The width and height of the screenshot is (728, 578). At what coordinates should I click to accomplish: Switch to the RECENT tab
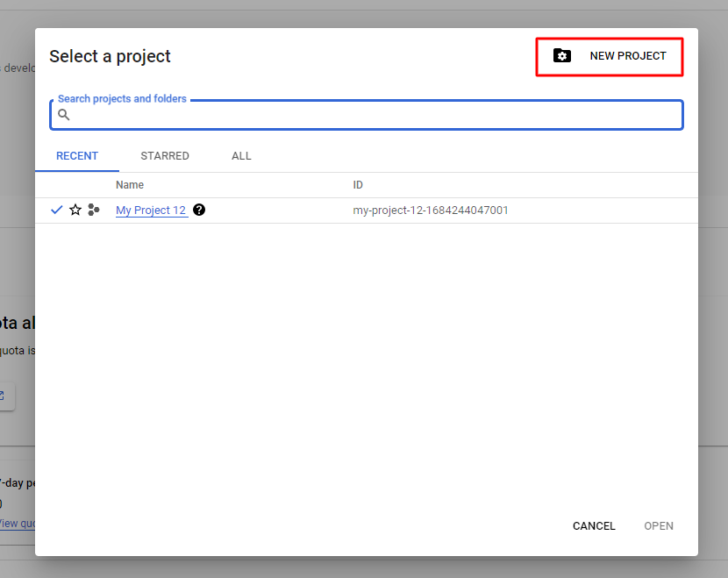coord(77,156)
